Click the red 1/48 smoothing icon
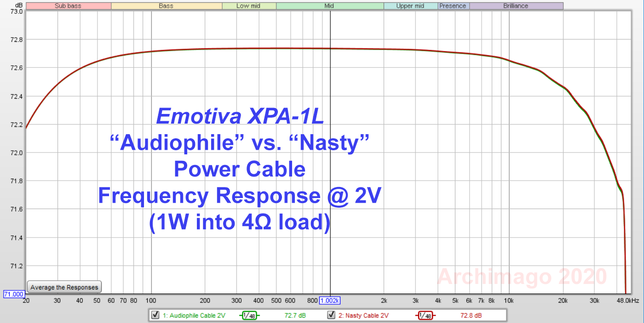The height and width of the screenshot is (323, 644). point(426,316)
